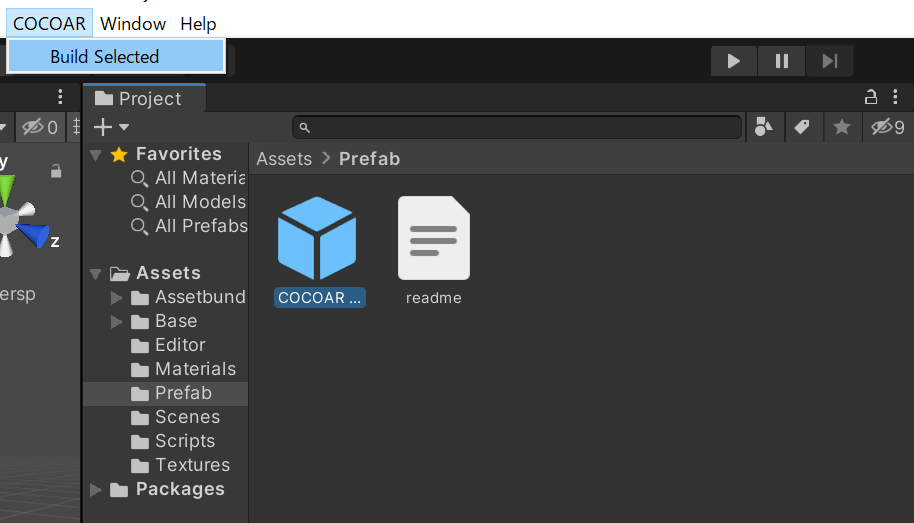Open the plus create asset dropdown
The height and width of the screenshot is (523, 914).
coord(111,127)
